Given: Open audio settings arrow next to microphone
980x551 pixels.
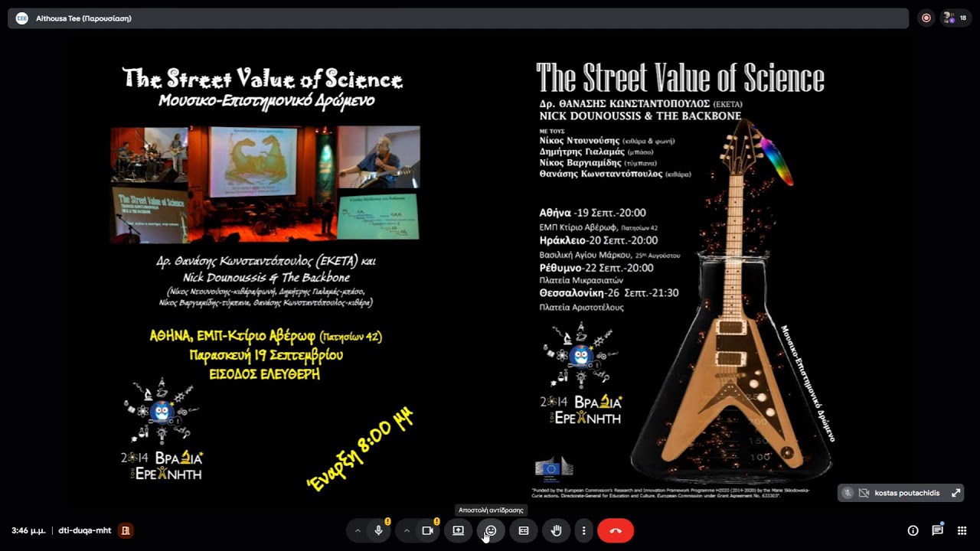Looking at the screenshot, I should click(357, 530).
